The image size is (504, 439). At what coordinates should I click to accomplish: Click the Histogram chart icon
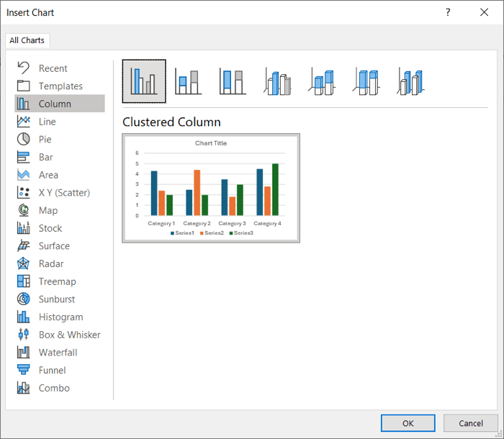[24, 317]
